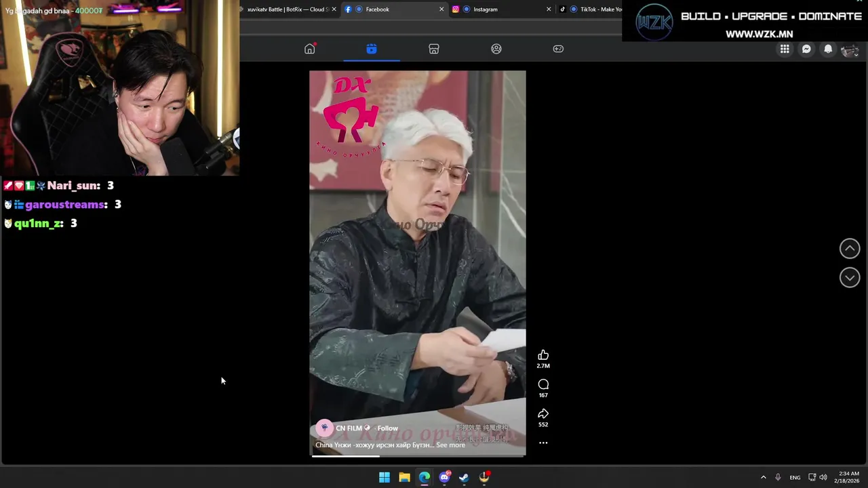Open the Gaming icon in Facebook navbar
This screenshot has width=868, height=488.
click(558, 49)
